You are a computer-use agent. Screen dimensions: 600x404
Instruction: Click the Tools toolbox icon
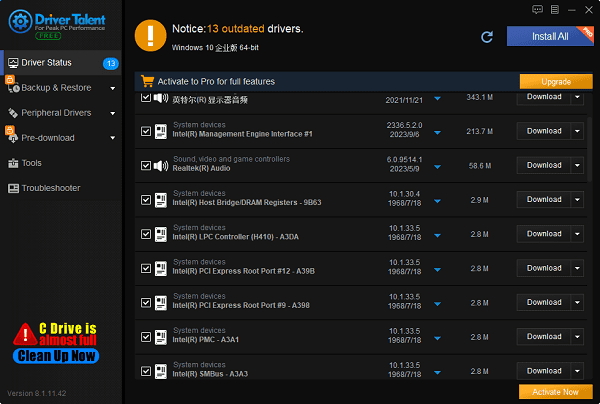pos(13,163)
